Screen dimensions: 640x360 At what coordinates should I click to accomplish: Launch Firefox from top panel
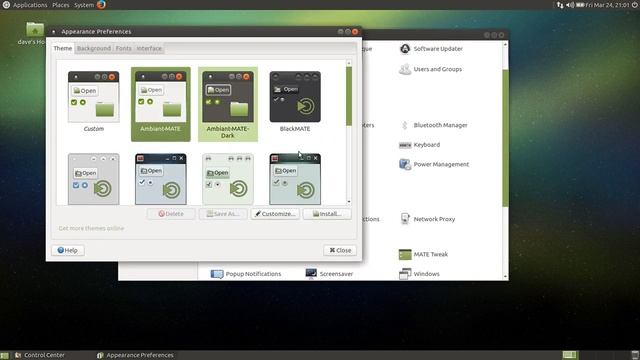101,5
